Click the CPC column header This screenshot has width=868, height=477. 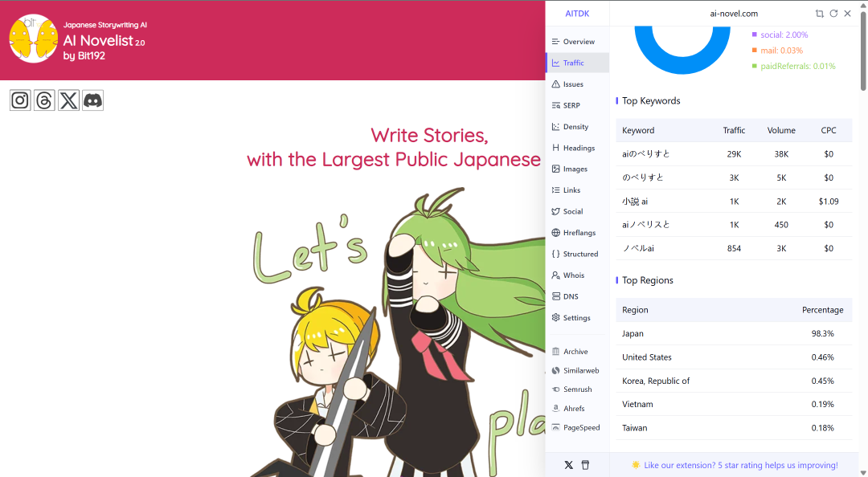[828, 131]
